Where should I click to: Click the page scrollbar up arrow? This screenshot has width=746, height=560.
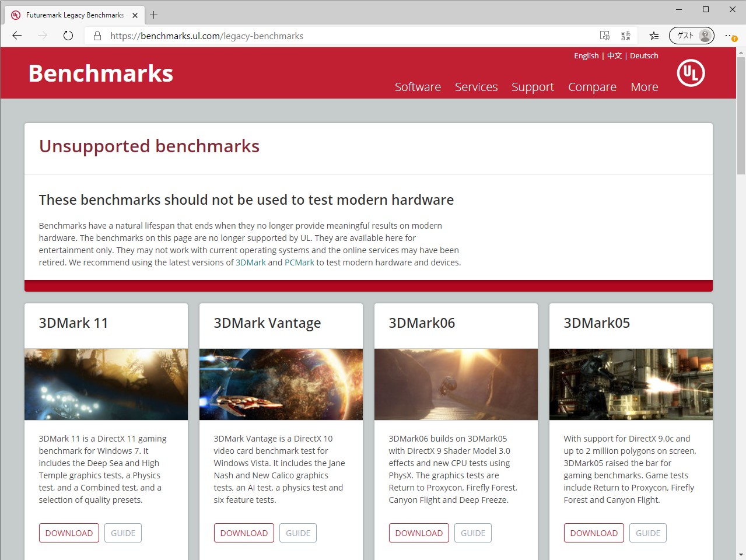click(741, 52)
